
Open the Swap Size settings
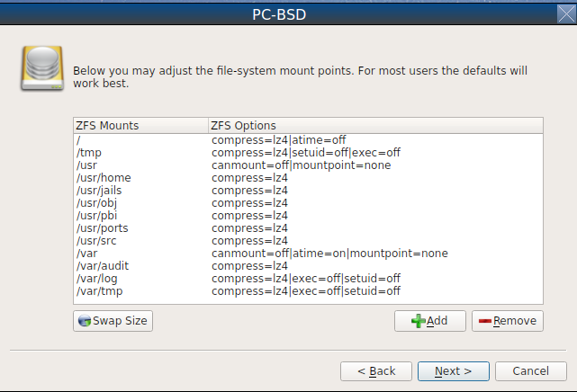tap(113, 321)
